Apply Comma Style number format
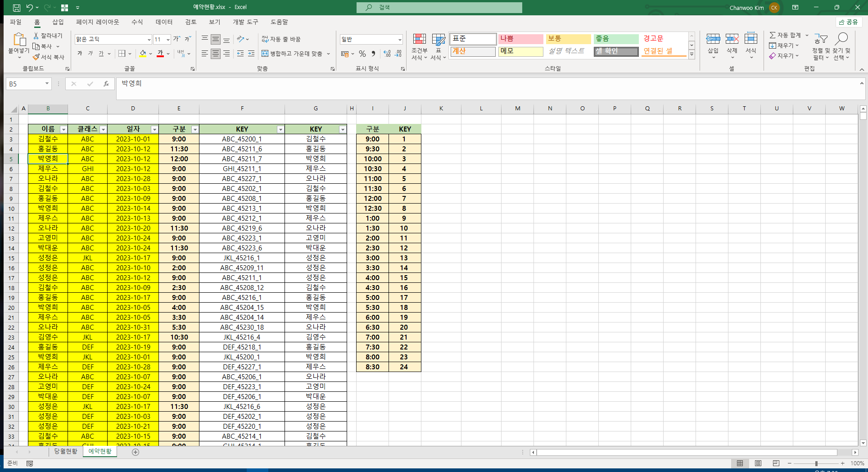868x472 pixels. pos(373,54)
